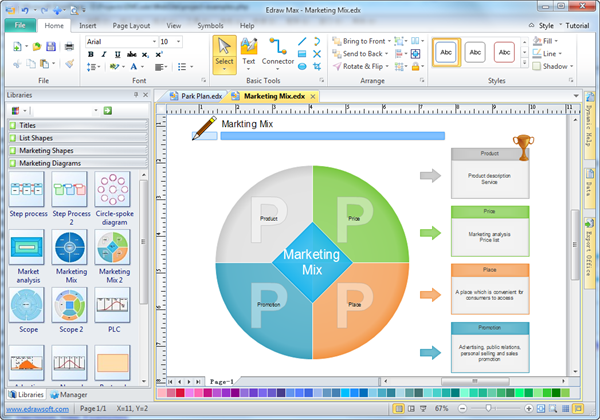Click the zoom in plus icon
The image size is (600, 420).
coord(530,409)
